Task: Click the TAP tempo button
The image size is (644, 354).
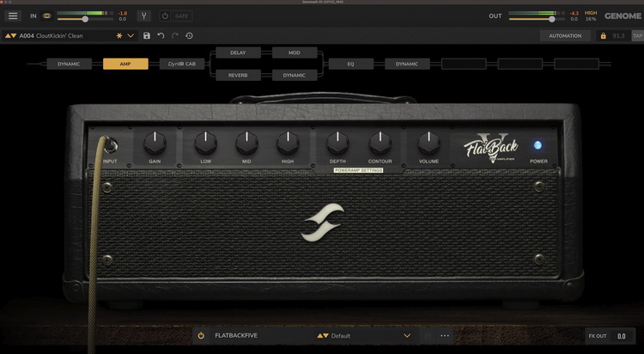Action: [x=637, y=36]
